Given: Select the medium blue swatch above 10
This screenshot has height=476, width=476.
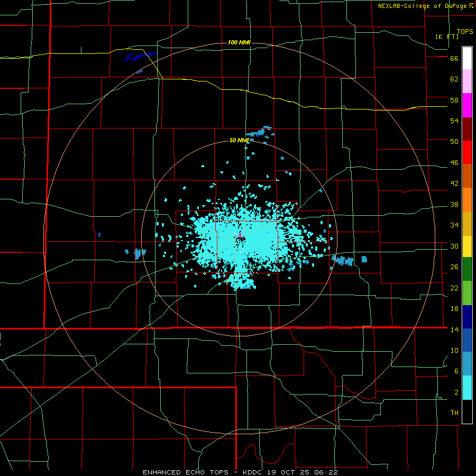Looking at the screenshot, I should click(x=467, y=340).
